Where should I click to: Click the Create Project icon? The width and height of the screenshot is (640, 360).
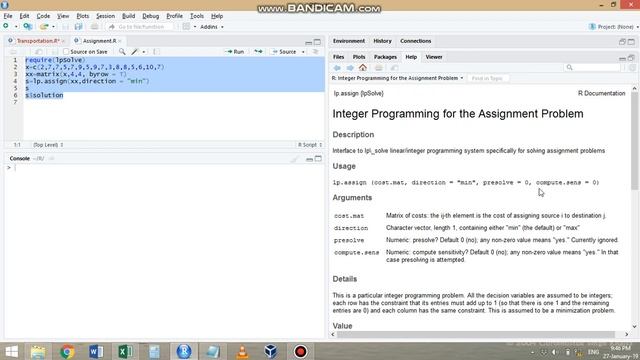pyautogui.click(x=28, y=27)
